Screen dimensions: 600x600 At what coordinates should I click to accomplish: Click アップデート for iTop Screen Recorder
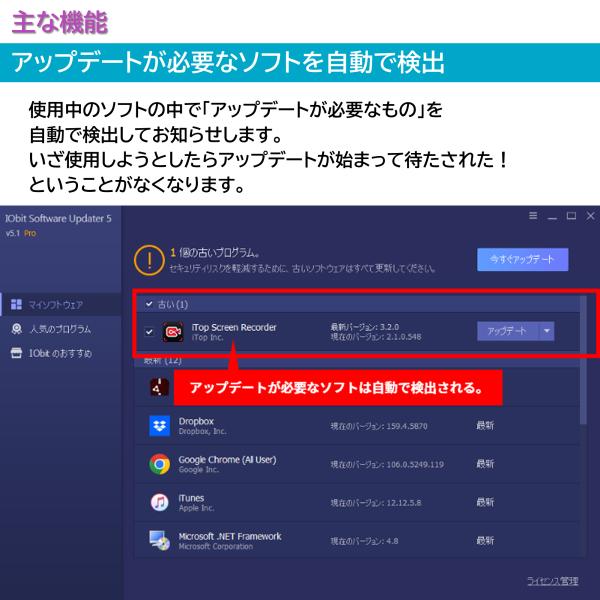point(506,331)
